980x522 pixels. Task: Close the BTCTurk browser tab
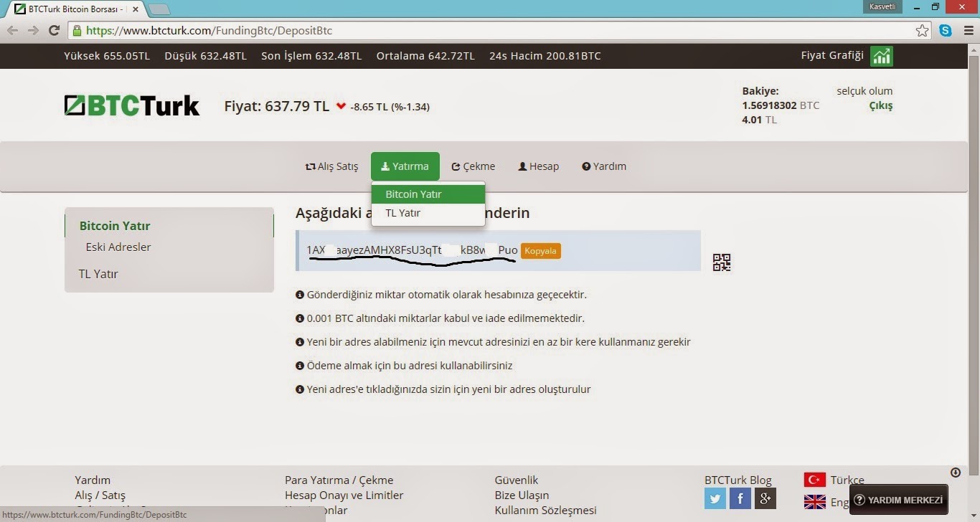point(136,9)
